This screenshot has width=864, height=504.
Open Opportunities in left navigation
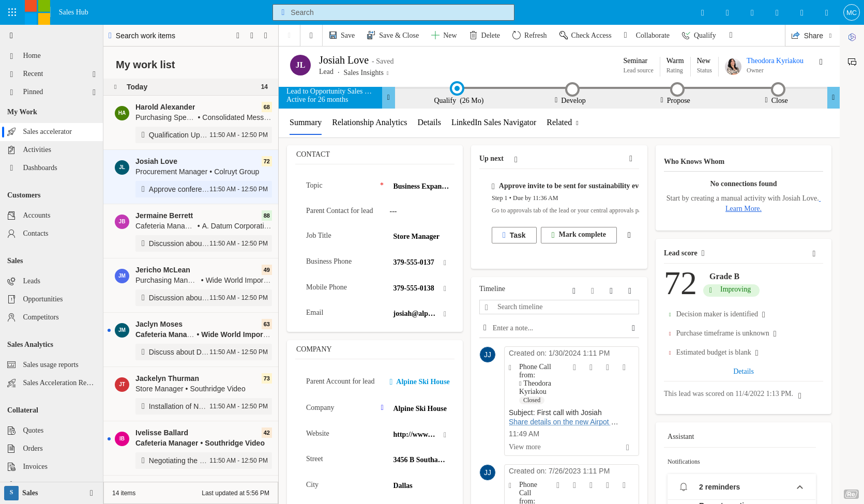click(52, 299)
